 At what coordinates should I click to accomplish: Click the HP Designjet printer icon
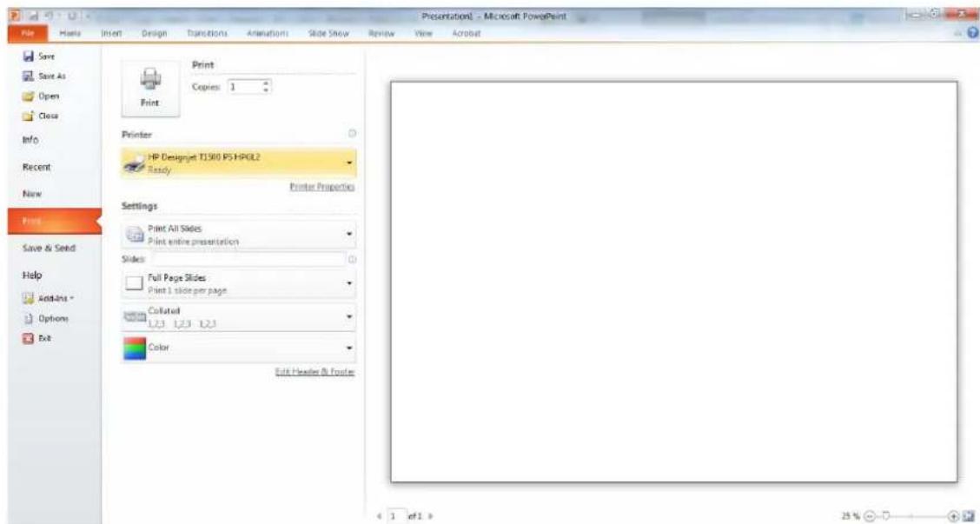point(134,164)
